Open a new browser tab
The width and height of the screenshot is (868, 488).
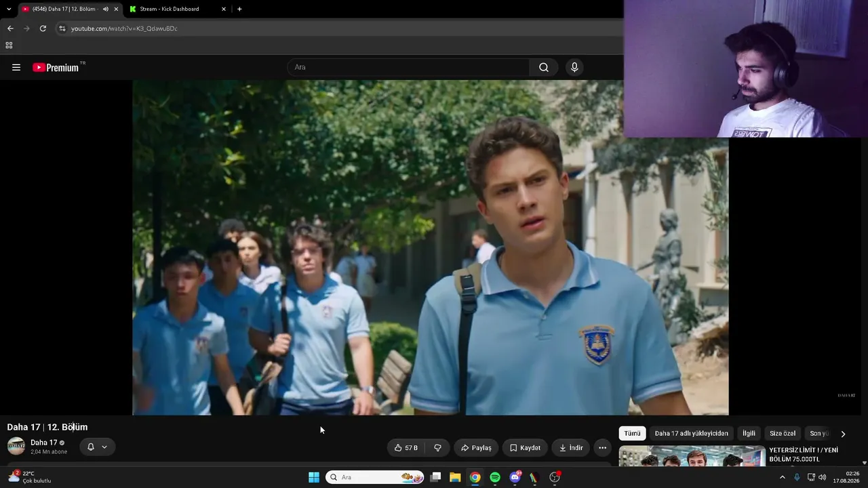[x=239, y=9]
